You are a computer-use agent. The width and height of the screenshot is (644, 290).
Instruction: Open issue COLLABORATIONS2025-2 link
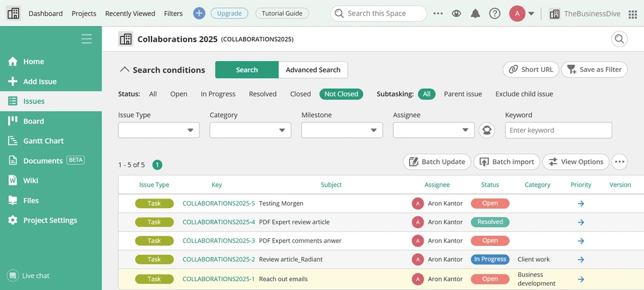click(x=218, y=259)
